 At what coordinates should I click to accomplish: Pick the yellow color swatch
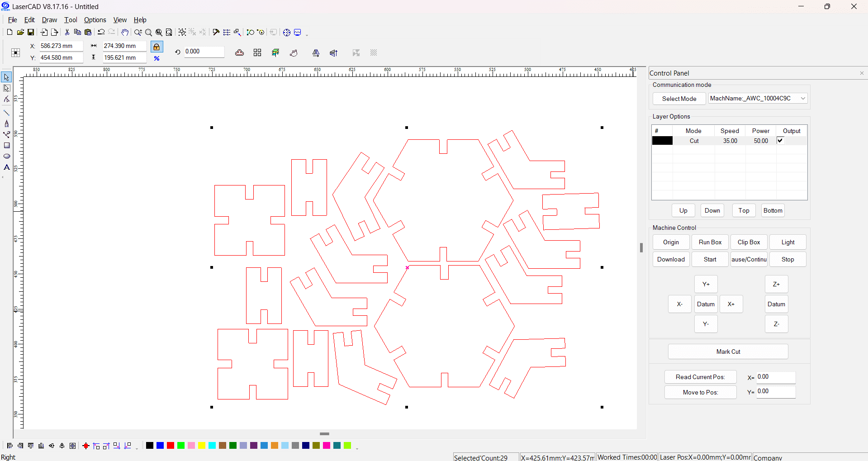(x=202, y=446)
